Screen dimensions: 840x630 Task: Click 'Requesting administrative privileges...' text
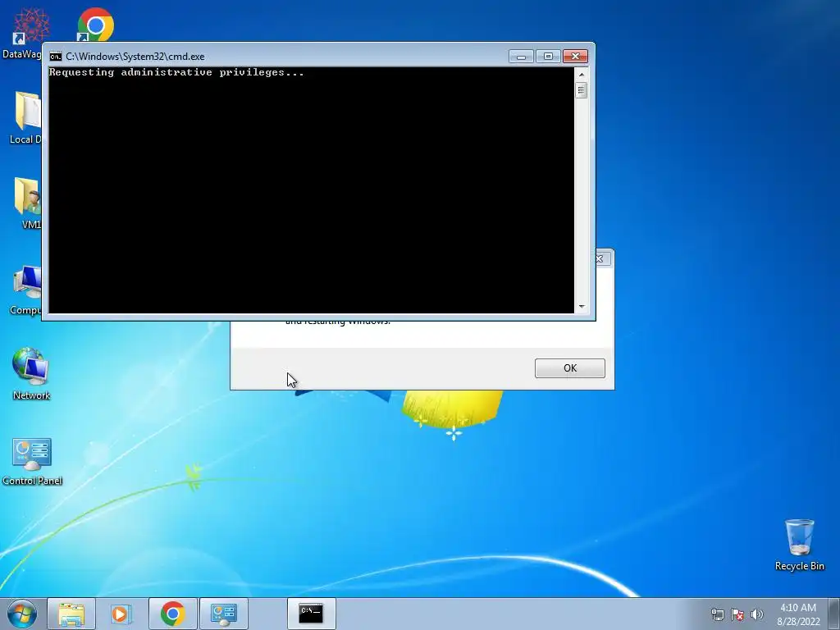(x=177, y=72)
